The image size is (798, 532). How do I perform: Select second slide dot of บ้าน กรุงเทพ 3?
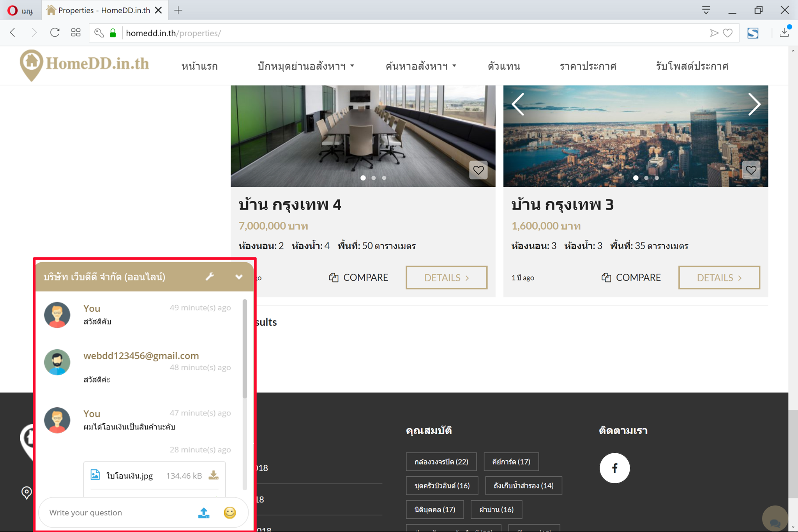(x=646, y=178)
